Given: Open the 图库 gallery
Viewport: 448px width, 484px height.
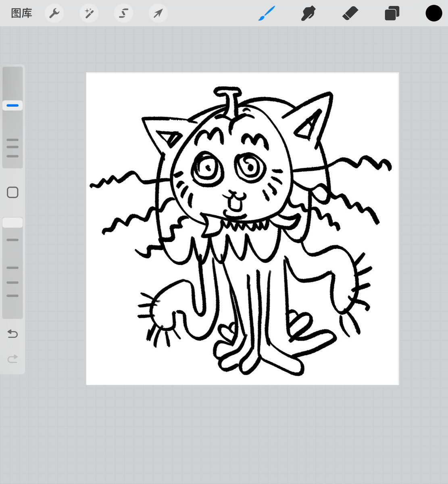Looking at the screenshot, I should [21, 13].
